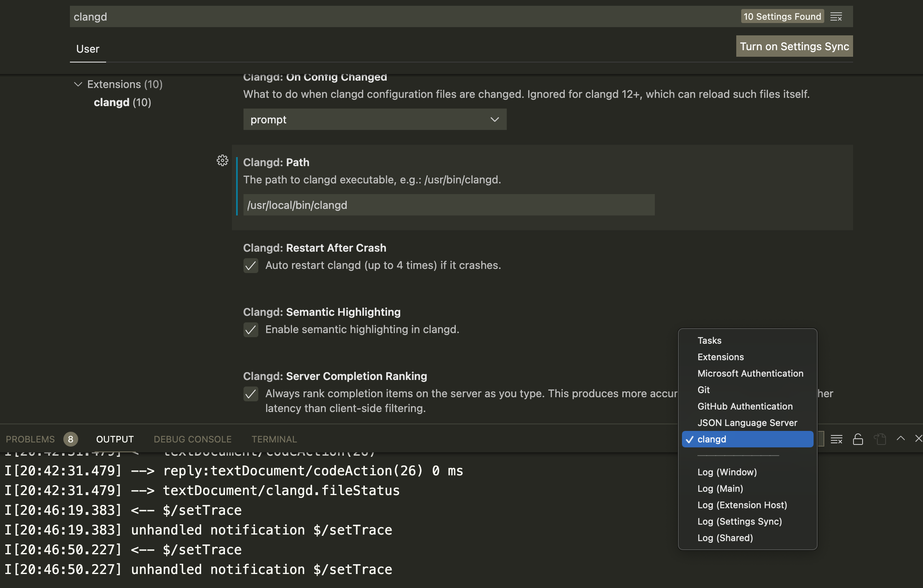The image size is (923, 588).
Task: Collapse the Extensions tree section
Action: (78, 84)
